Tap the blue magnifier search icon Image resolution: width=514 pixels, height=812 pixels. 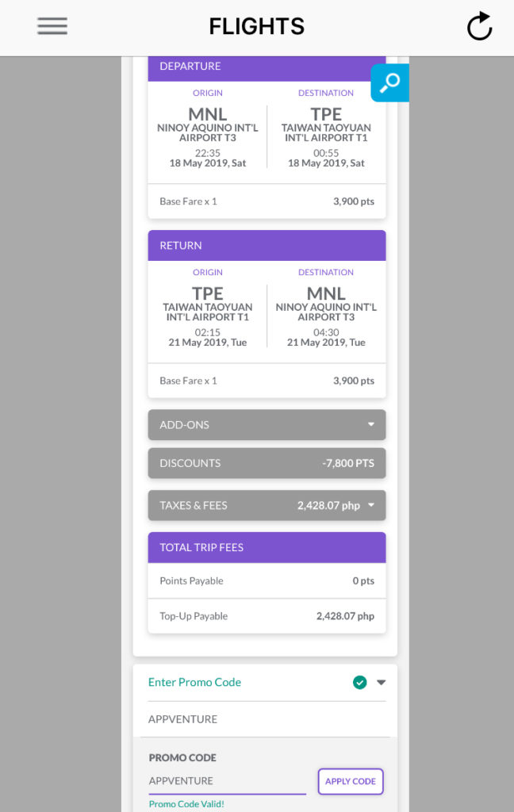pyautogui.click(x=389, y=82)
